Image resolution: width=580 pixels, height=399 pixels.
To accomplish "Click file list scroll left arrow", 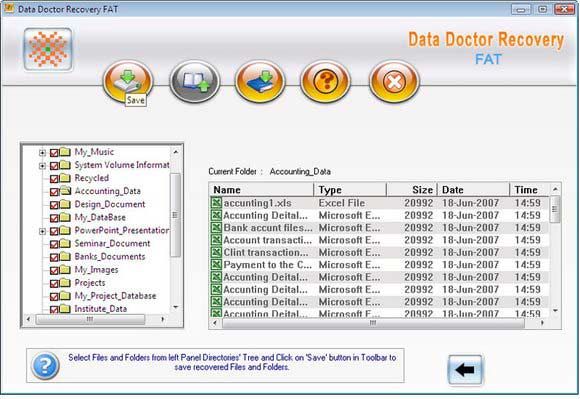I will (x=215, y=323).
